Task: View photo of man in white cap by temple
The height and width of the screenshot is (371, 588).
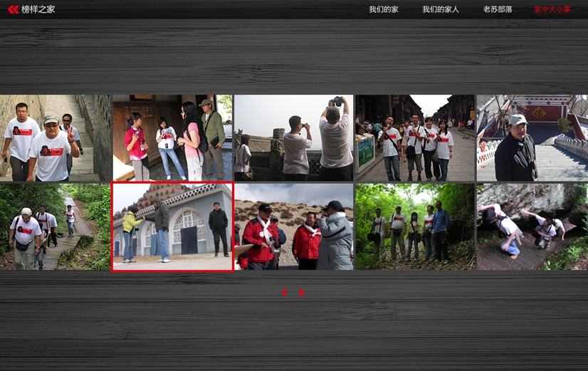Action: click(x=532, y=138)
